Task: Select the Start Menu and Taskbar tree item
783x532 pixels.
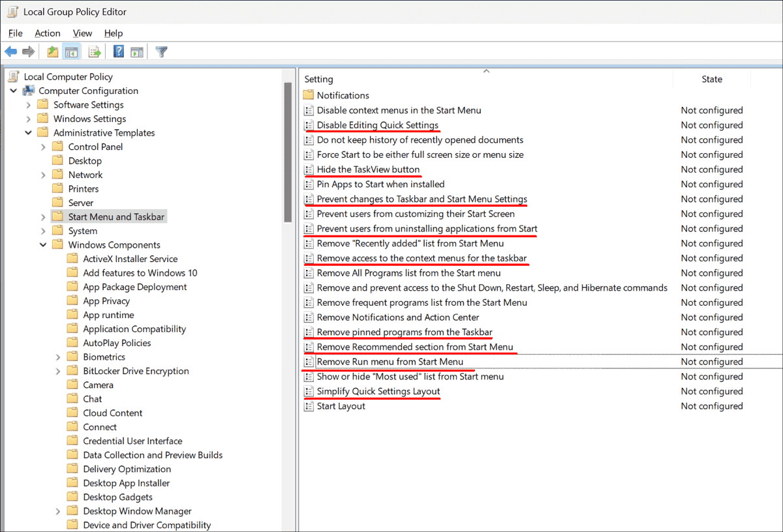Action: click(116, 216)
